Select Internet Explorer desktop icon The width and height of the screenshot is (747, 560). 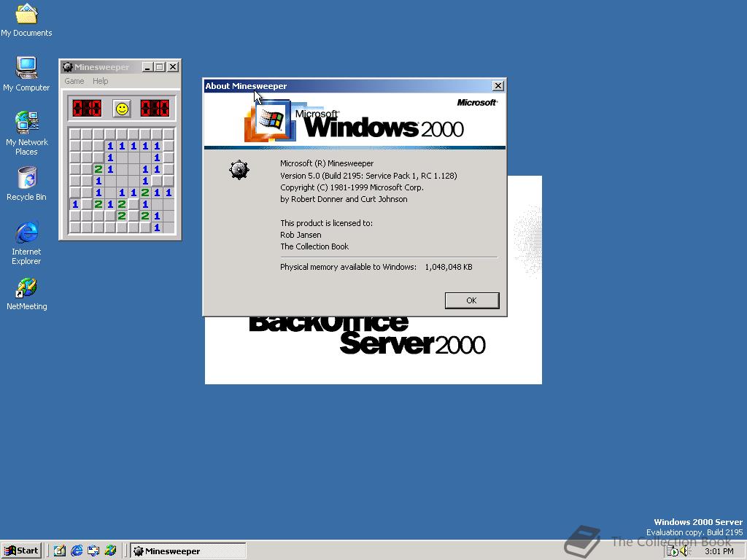point(26,243)
